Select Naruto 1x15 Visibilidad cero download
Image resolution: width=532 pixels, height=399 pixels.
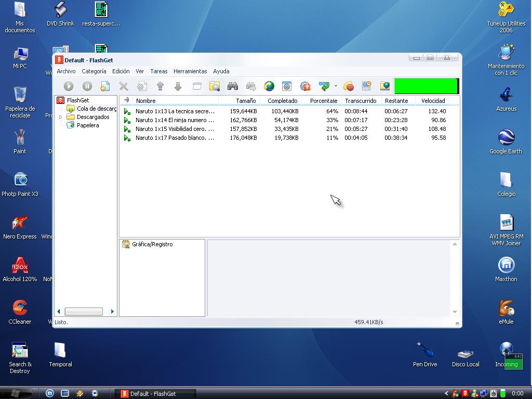tap(285, 129)
